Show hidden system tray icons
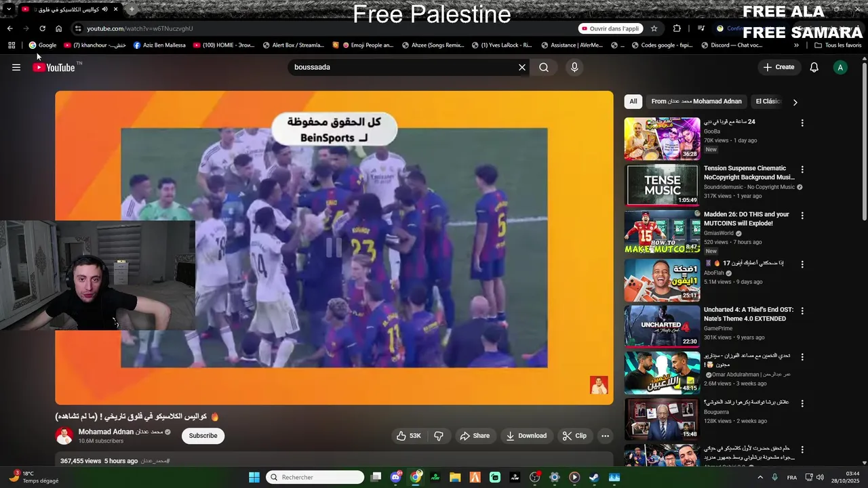Viewport: 868px width, 488px height. click(759, 477)
